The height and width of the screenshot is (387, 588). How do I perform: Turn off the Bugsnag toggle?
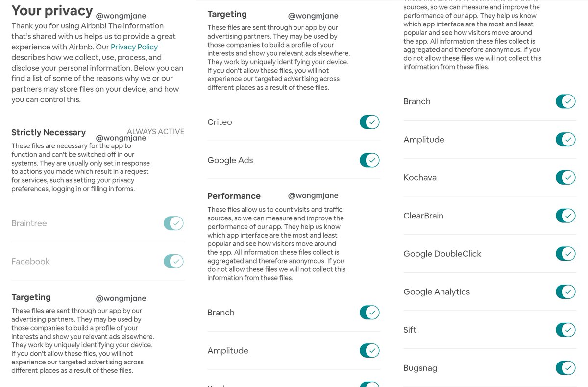pos(565,368)
